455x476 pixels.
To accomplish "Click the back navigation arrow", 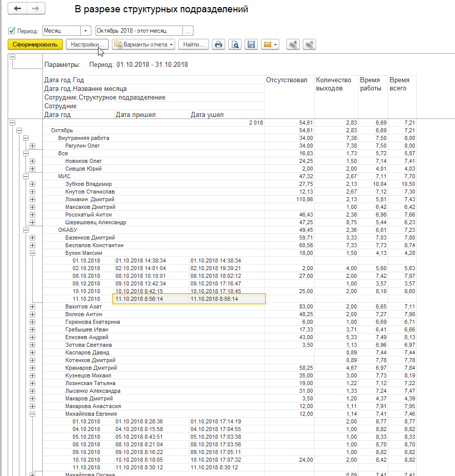I will (x=18, y=9).
